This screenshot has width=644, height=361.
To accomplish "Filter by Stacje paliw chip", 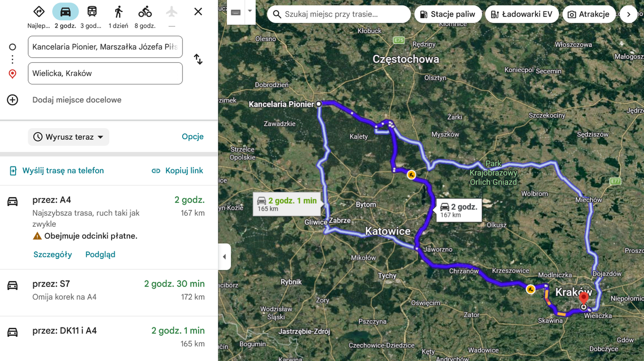I will 448,15.
